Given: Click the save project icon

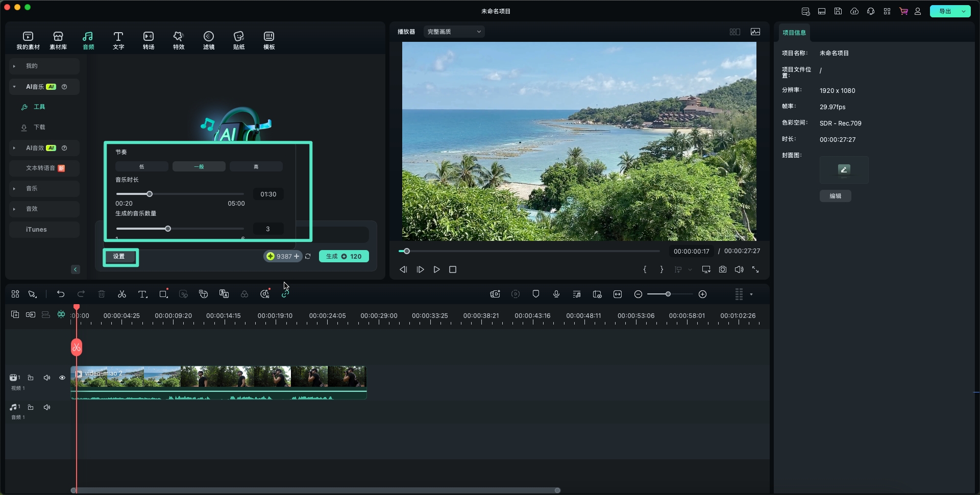Looking at the screenshot, I should (x=838, y=11).
